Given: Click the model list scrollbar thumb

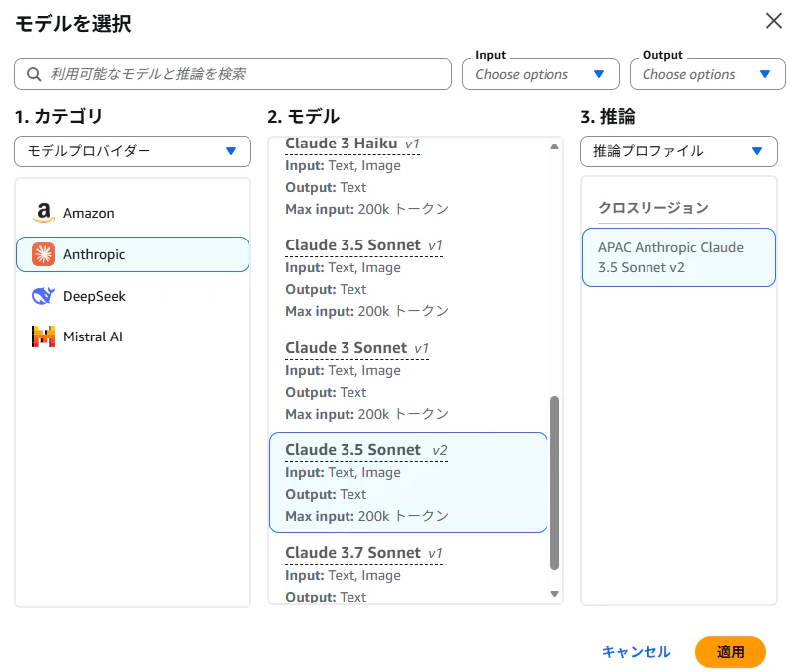Looking at the screenshot, I should click(554, 483).
